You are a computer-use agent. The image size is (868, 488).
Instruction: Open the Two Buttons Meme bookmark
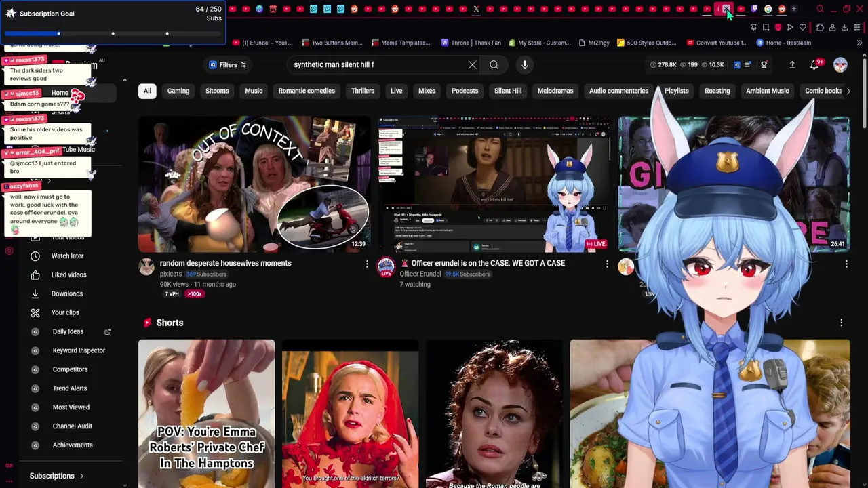pyautogui.click(x=332, y=43)
